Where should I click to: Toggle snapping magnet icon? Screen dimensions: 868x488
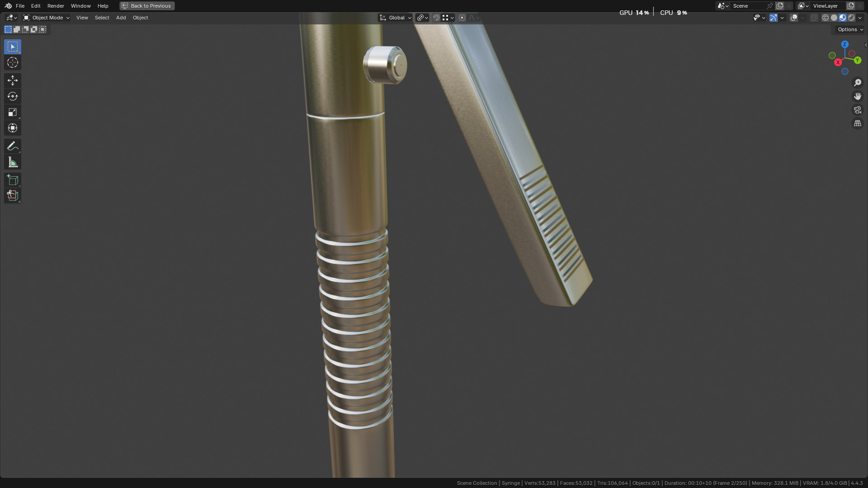[436, 18]
